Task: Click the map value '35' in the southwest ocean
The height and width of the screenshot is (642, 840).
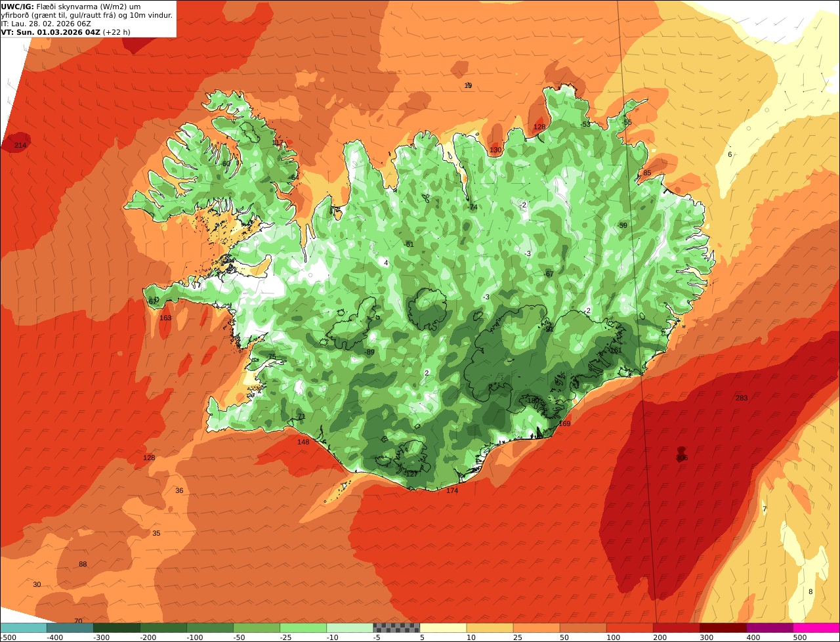Action: pyautogui.click(x=156, y=534)
